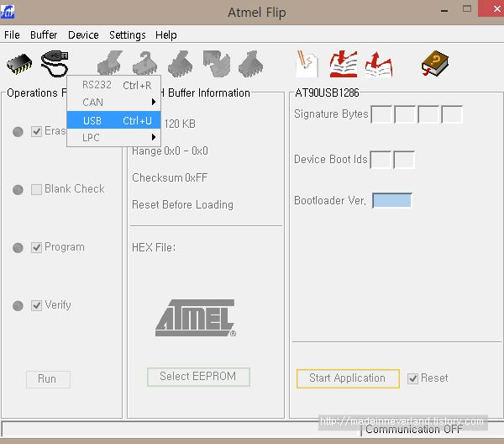This screenshot has height=444, width=504.
Task: Open the Help menu
Action: [x=165, y=34]
